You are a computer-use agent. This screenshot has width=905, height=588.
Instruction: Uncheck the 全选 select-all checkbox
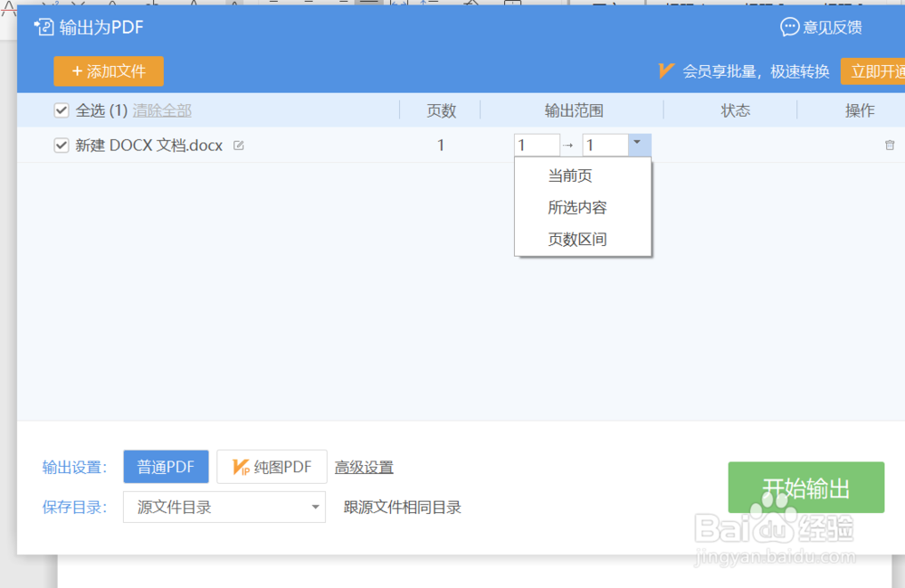pyautogui.click(x=61, y=109)
